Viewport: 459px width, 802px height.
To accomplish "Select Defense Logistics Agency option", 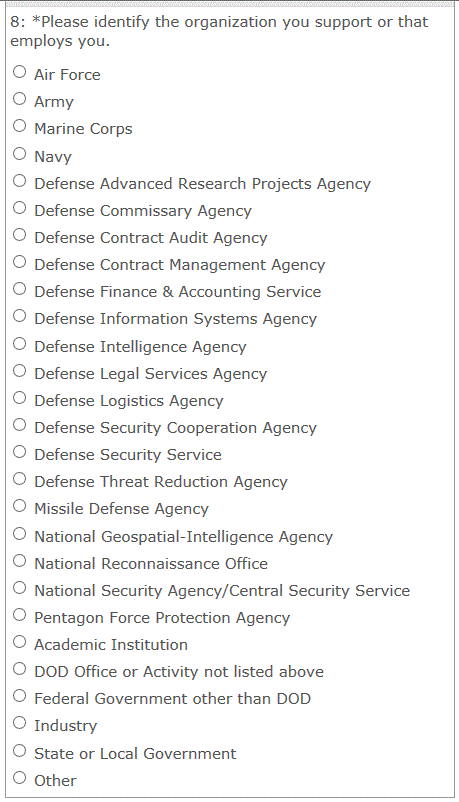I will coord(19,398).
